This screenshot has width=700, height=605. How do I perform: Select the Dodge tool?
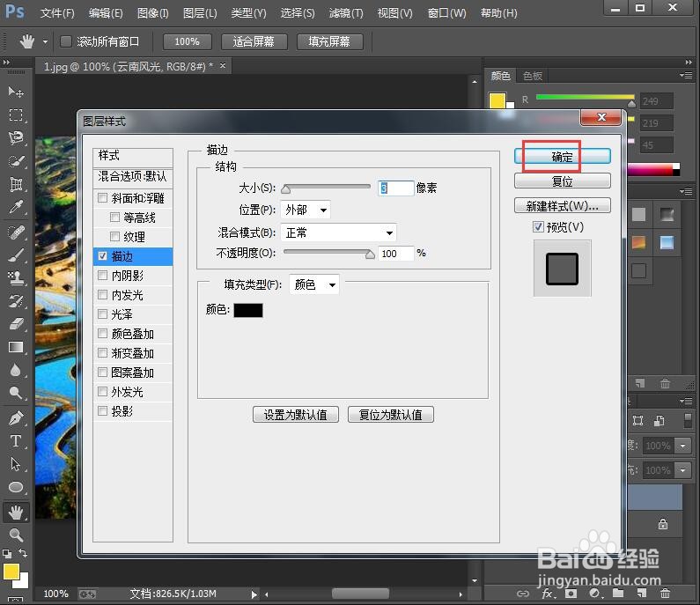pos(16,393)
